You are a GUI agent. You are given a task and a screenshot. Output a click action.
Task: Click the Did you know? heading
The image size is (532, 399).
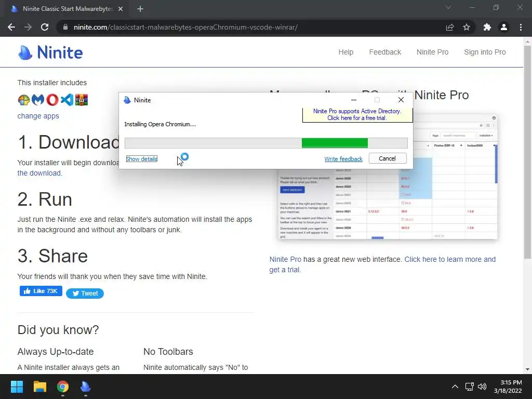click(58, 329)
